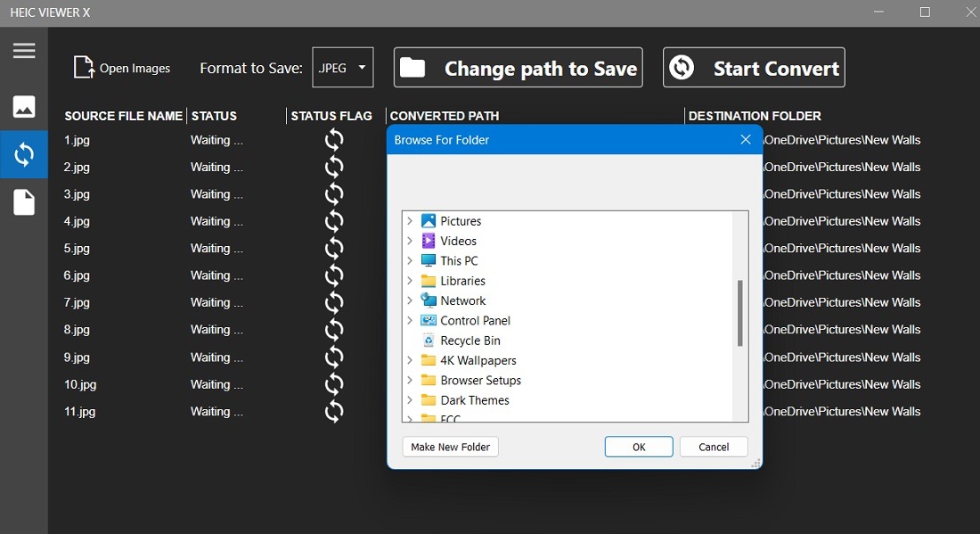Open the highlighted convert panel in sidebar
This screenshot has height=534, width=980.
tap(24, 154)
